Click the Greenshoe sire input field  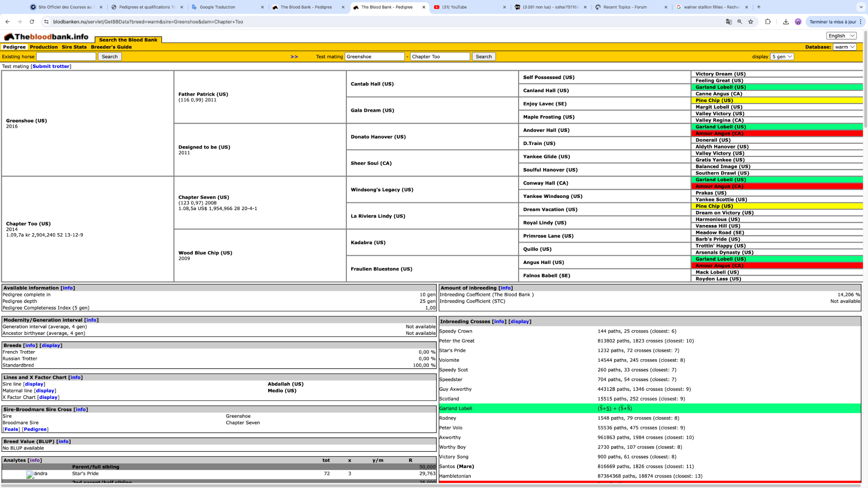pyautogui.click(x=375, y=56)
